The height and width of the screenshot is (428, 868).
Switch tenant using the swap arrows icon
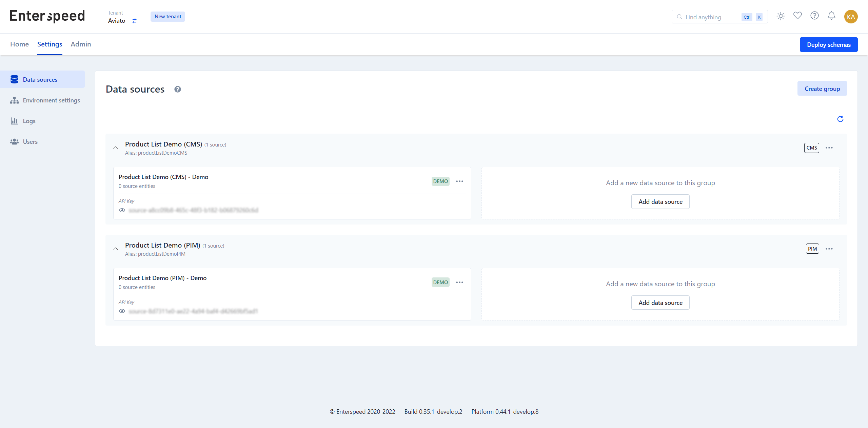pos(135,21)
